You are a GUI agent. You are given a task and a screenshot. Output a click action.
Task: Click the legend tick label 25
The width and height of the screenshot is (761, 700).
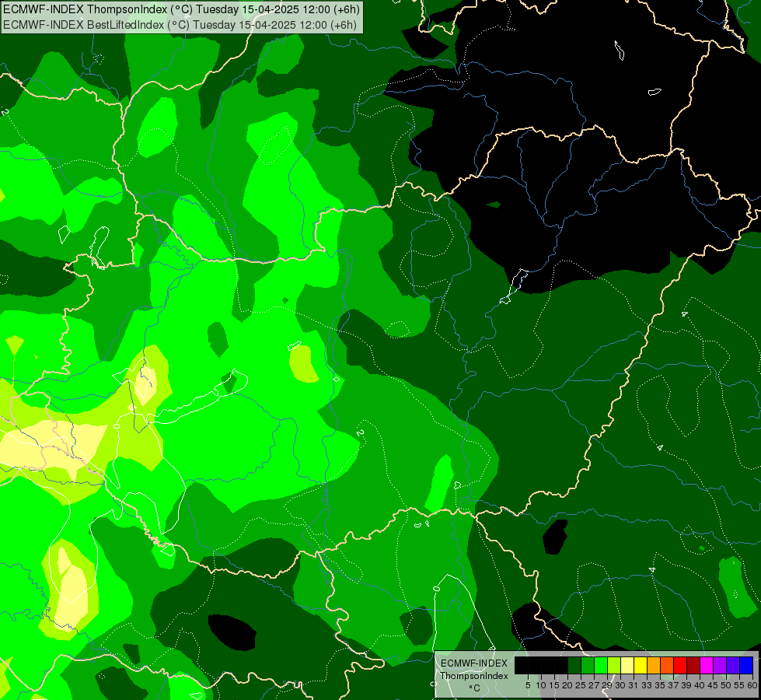(581, 685)
